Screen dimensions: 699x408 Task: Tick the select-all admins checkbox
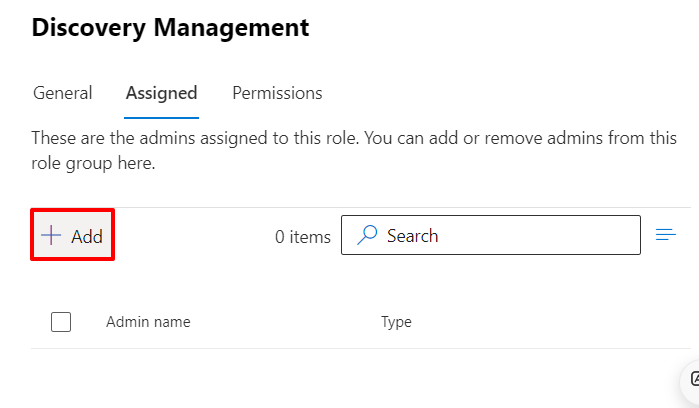click(61, 322)
